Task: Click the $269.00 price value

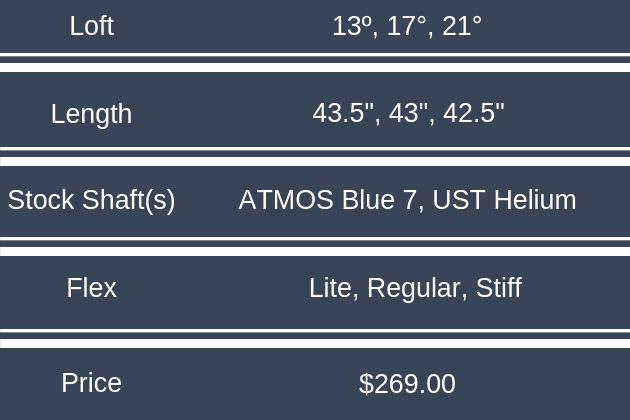Action: [x=407, y=383]
